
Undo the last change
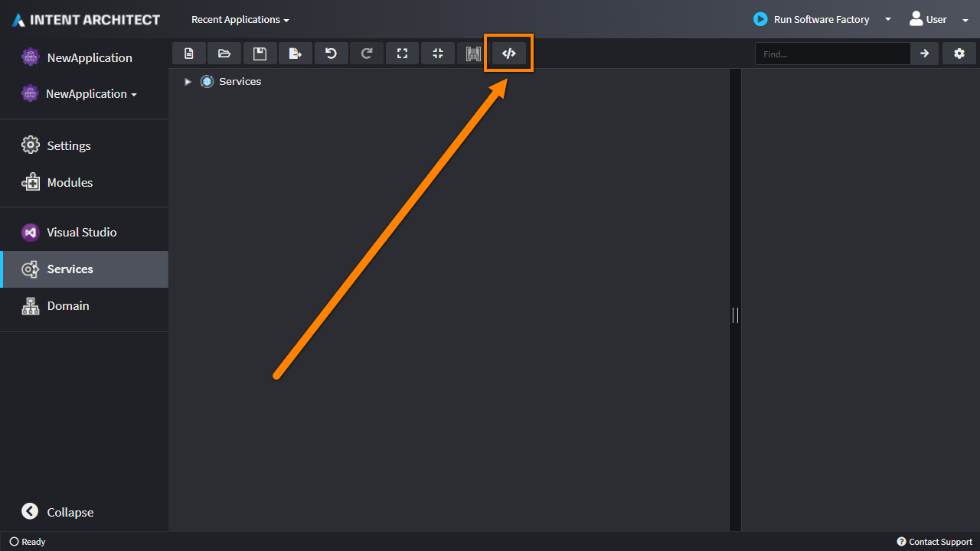click(x=331, y=54)
